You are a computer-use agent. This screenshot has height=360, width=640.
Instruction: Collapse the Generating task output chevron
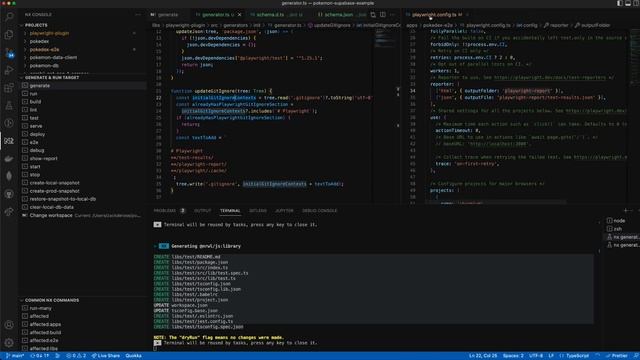click(x=156, y=246)
